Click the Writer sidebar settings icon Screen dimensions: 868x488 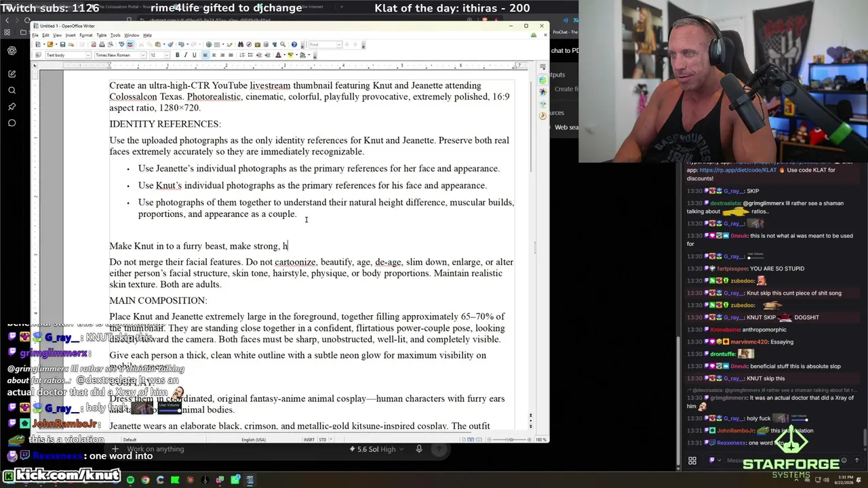(542, 66)
